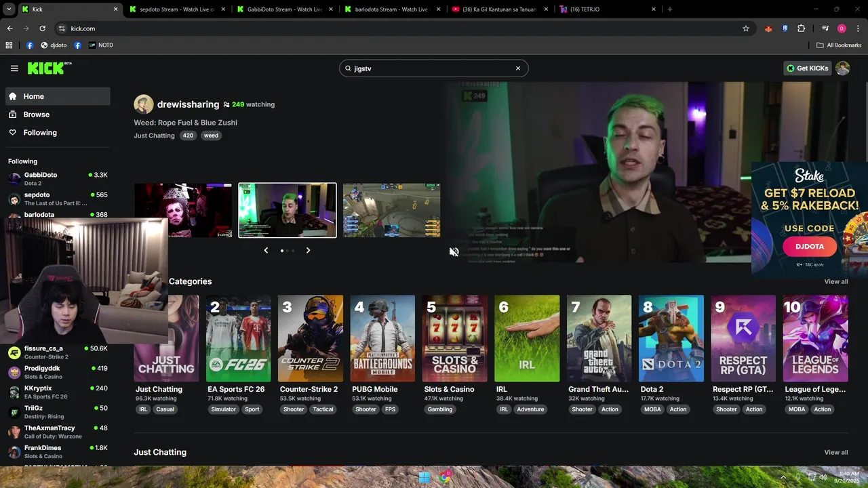Open All Bookmarks folder
Screen dimensions: 868x488
(x=839, y=45)
